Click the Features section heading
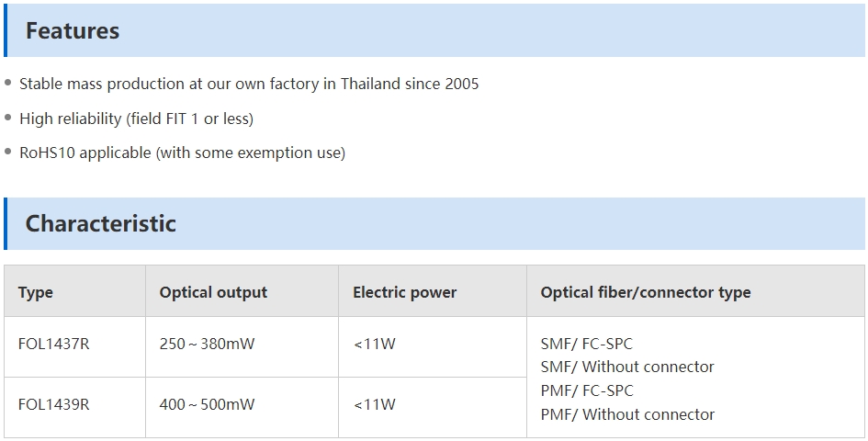Image resolution: width=868 pixels, height=441 pixels. click(x=73, y=30)
